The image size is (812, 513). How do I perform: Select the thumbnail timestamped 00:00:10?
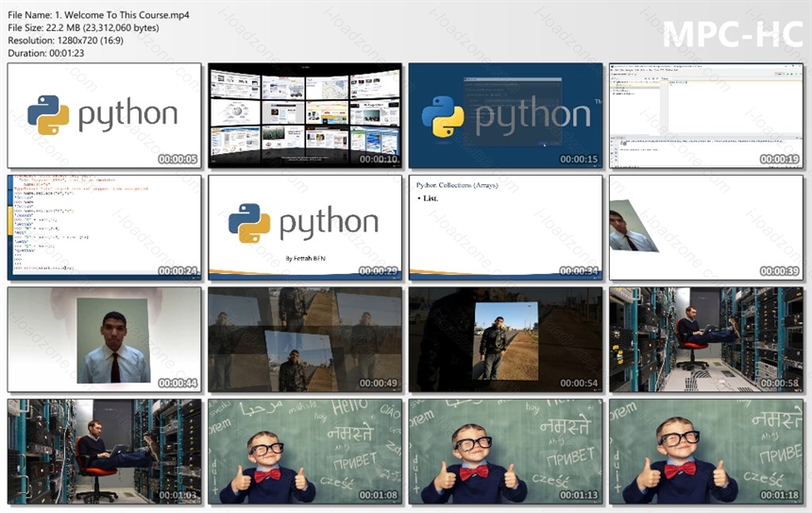click(x=305, y=115)
